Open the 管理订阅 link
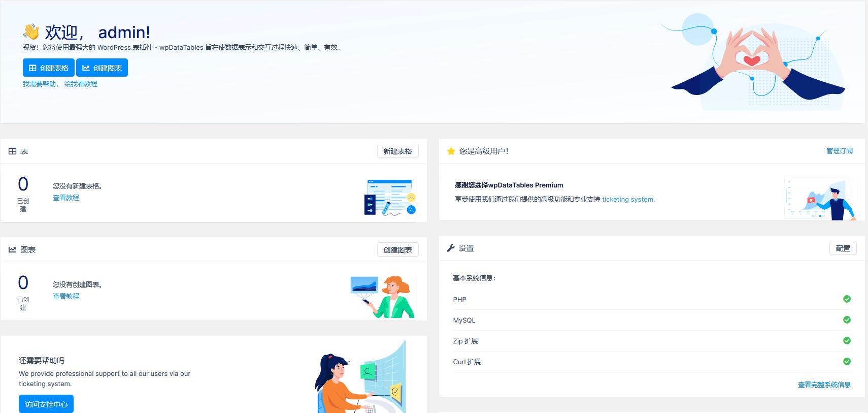The image size is (868, 413). [x=839, y=151]
